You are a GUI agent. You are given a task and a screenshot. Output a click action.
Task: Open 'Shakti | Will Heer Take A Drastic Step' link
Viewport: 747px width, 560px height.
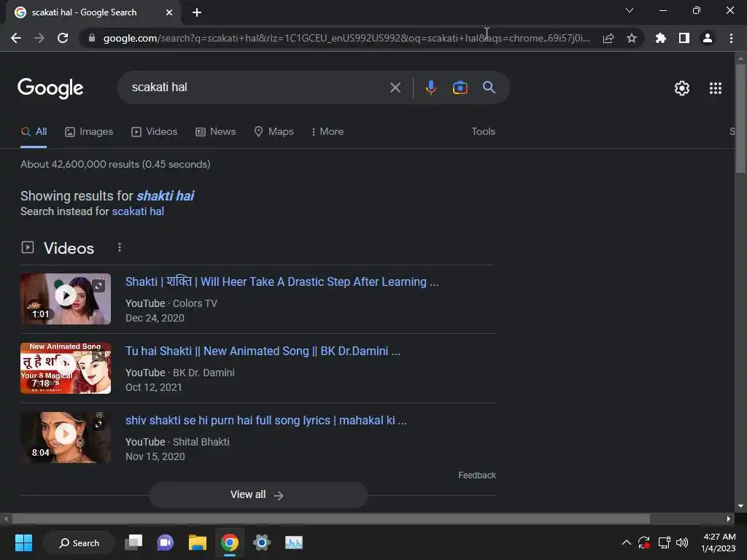[282, 282]
